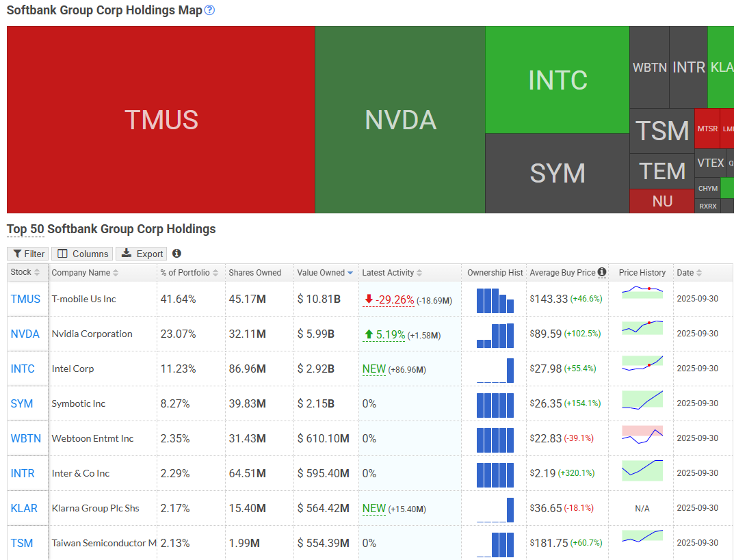Click the Ownership Hist column header
The width and height of the screenshot is (734, 560).
pyautogui.click(x=495, y=273)
